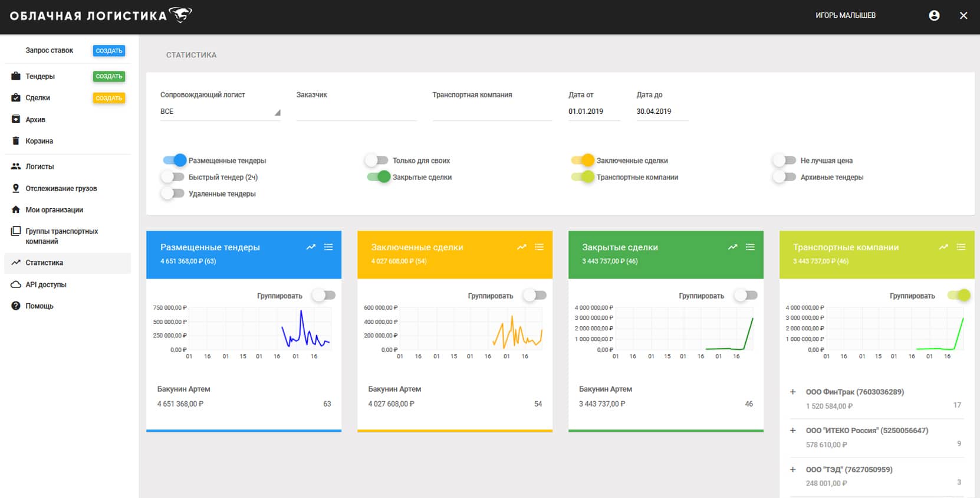The image size is (980, 498).
Task: Expand ООО ФинТрак row with plus
Action: pos(793,392)
